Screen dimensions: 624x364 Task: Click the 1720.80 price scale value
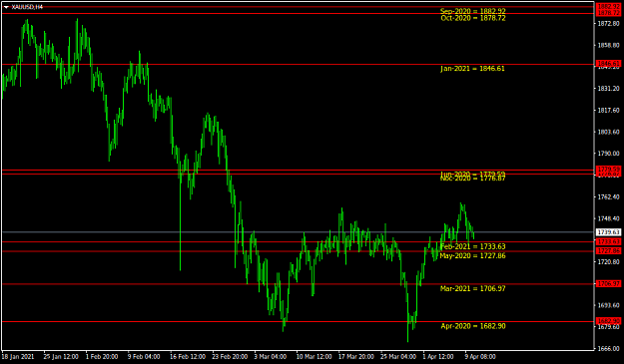608,262
